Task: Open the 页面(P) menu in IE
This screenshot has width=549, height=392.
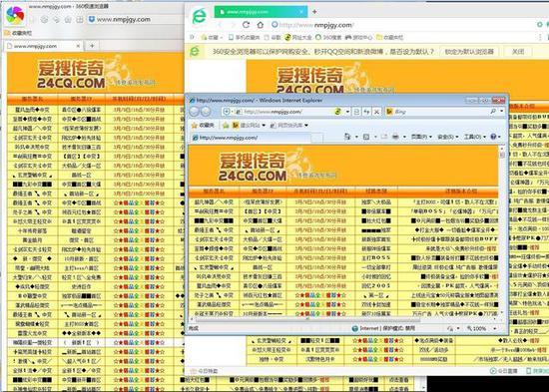Action: (420, 137)
